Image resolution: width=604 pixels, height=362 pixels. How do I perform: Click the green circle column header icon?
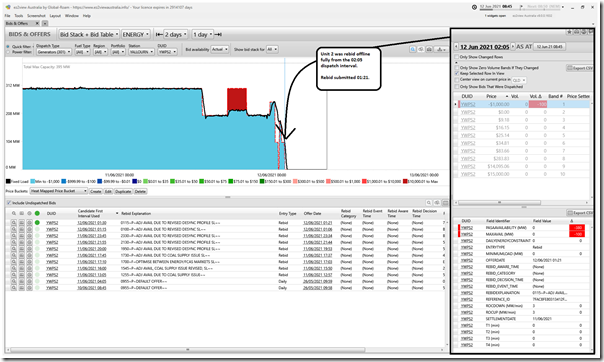point(37,213)
